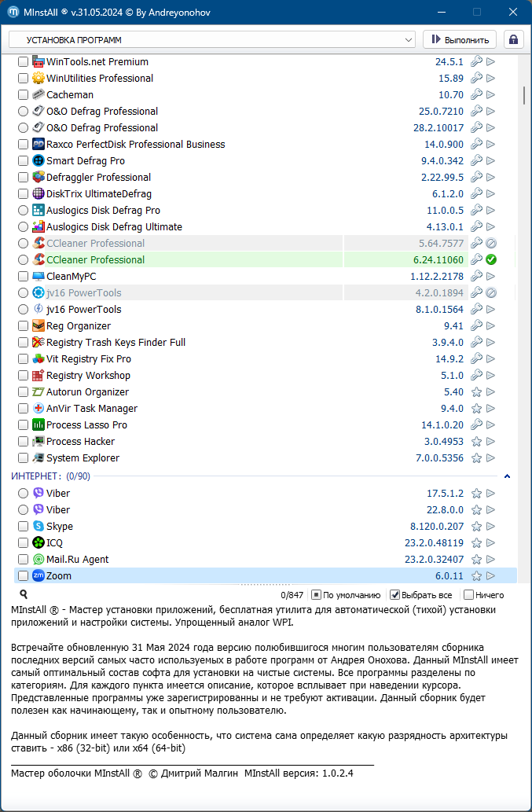Screen dimensions: 532x812
Task: Click star icon for Mail.Ru Agent
Action: pos(476,560)
